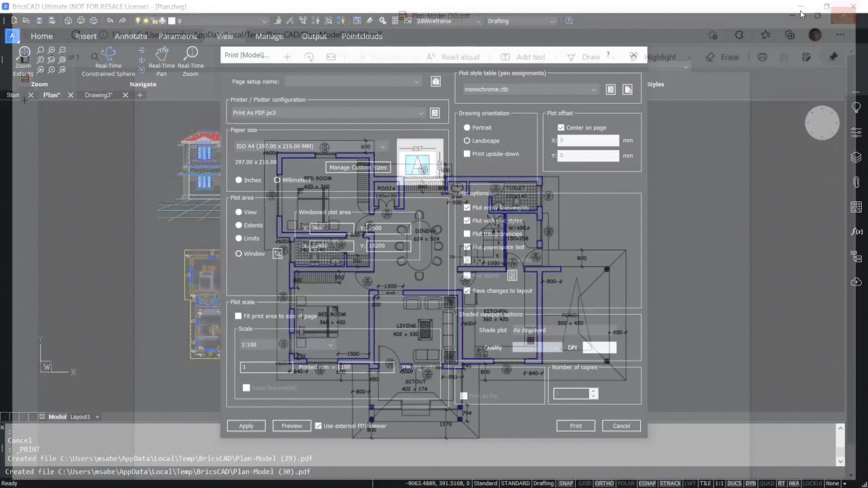
Task: Click the pin toolbar icon in PDF viewer
Action: [x=833, y=57]
